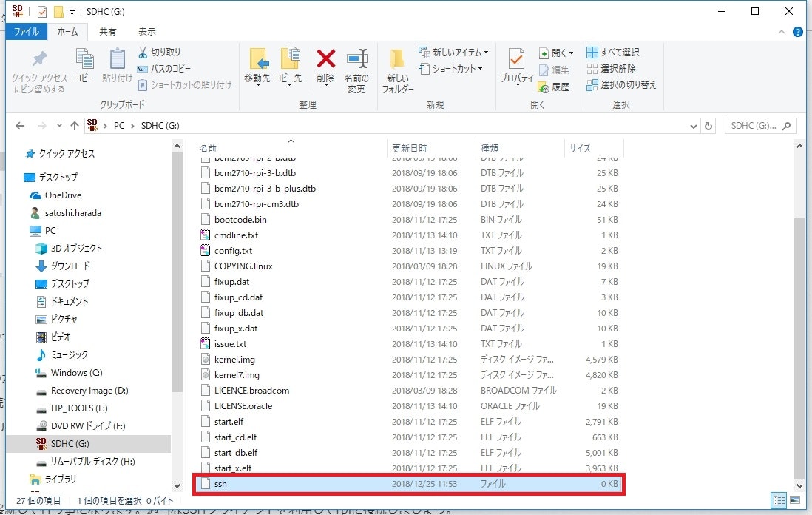Select the ホーム ribbon tab
This screenshot has height=515, width=812.
click(x=68, y=32)
